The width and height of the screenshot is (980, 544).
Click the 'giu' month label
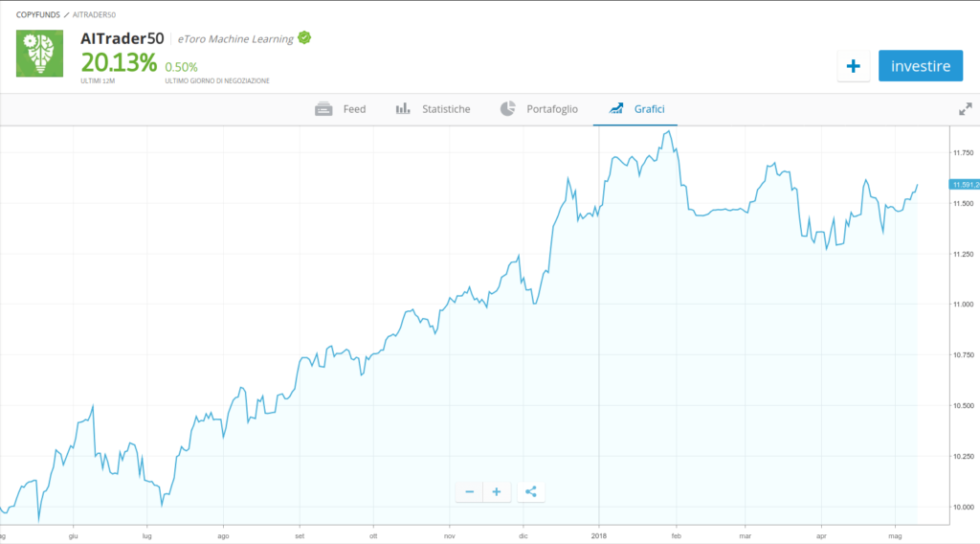click(73, 536)
